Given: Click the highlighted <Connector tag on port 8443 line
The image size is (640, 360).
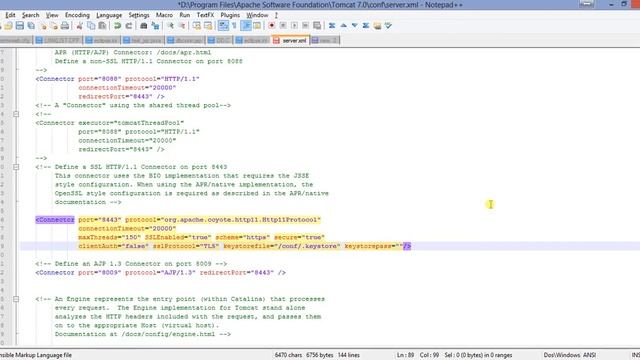Looking at the screenshot, I should (x=55, y=220).
